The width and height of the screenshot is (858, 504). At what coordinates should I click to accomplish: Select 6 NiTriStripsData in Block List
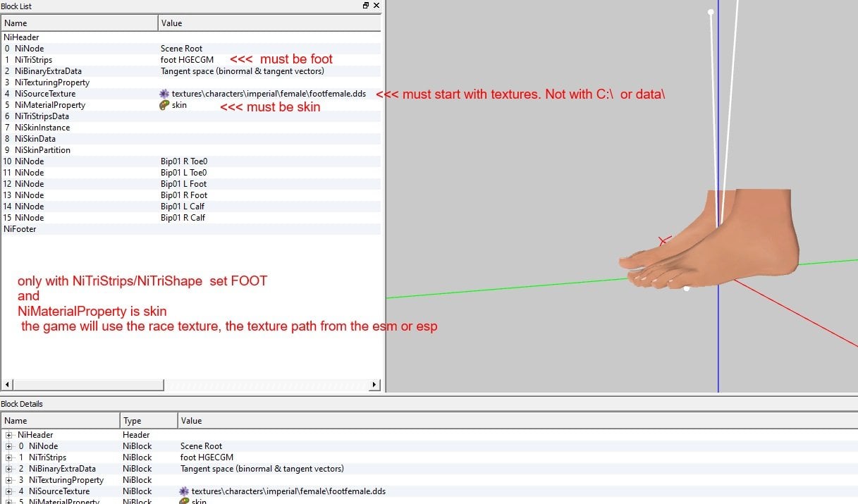(x=190, y=116)
